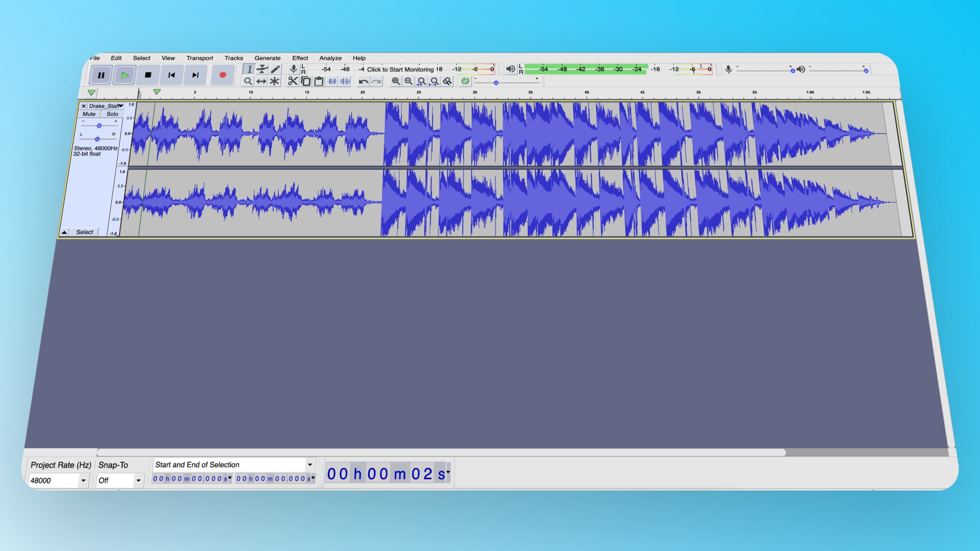Solo the Drake_Staff track
980x551 pixels.
pos(112,114)
